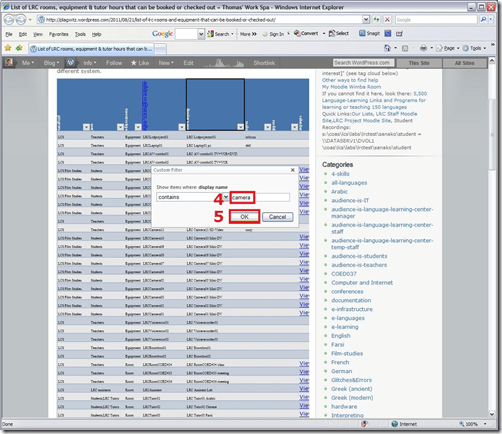Viewport: 502px width, 434px height.
Task: Click the Refresh page icon
Action: [376, 20]
